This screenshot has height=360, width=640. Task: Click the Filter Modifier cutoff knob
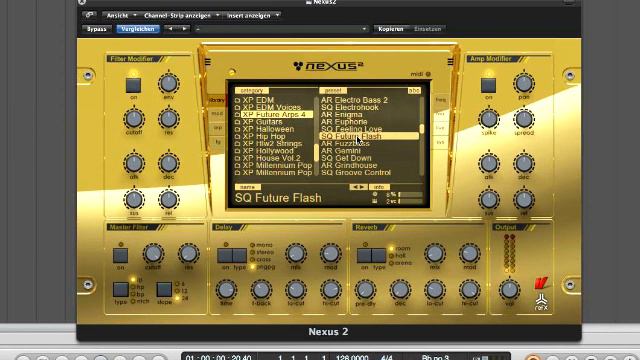click(134, 119)
